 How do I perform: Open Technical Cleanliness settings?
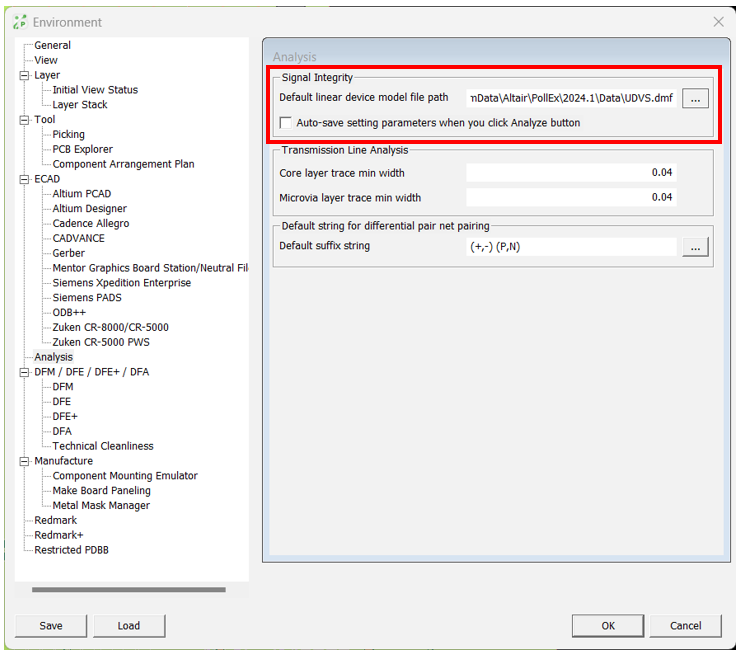[x=103, y=446]
